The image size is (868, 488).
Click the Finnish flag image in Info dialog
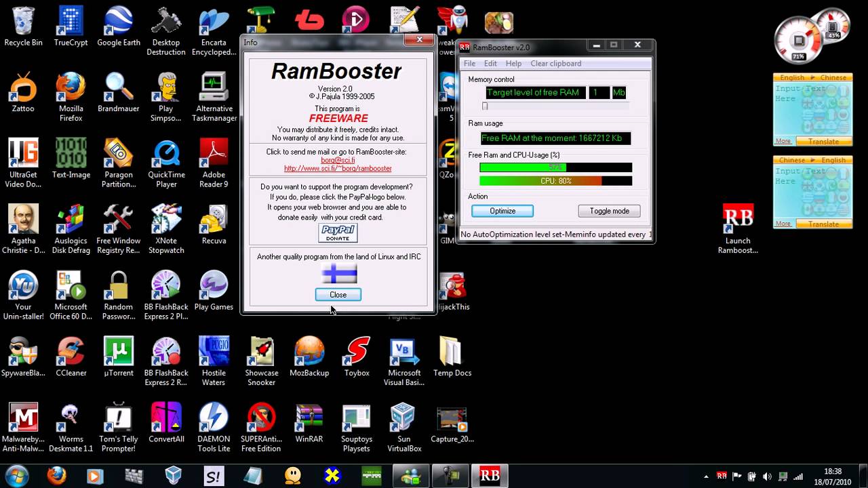338,274
